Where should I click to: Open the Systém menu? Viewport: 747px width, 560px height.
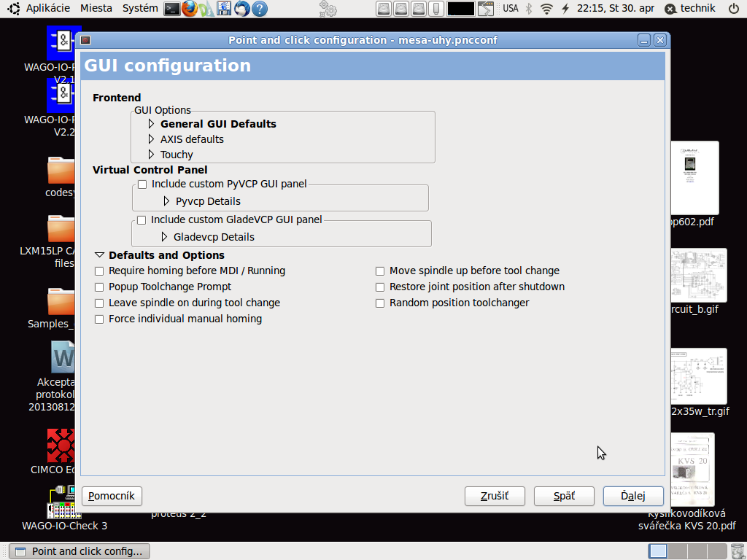click(x=140, y=9)
